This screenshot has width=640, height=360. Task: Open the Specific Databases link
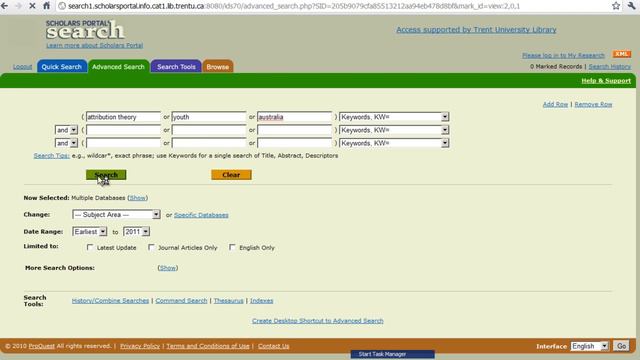201,215
